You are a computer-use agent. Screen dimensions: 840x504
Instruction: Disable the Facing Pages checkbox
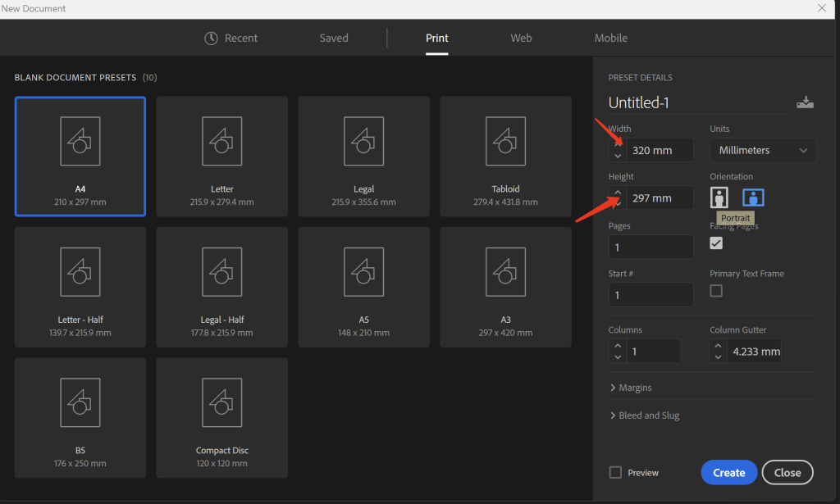click(716, 243)
